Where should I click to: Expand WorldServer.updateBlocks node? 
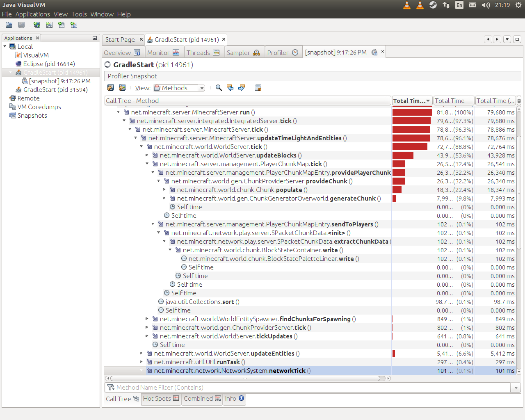pyautogui.click(x=147, y=155)
